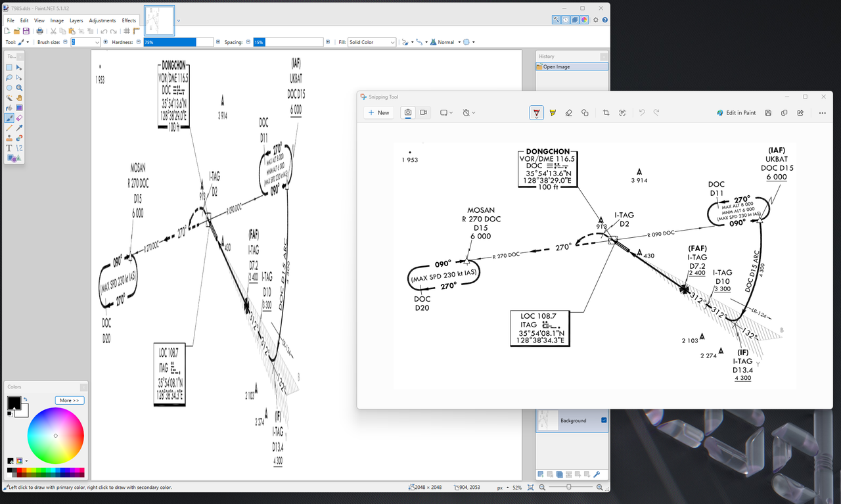Click Edit in Paint button
841x504 pixels.
click(737, 112)
